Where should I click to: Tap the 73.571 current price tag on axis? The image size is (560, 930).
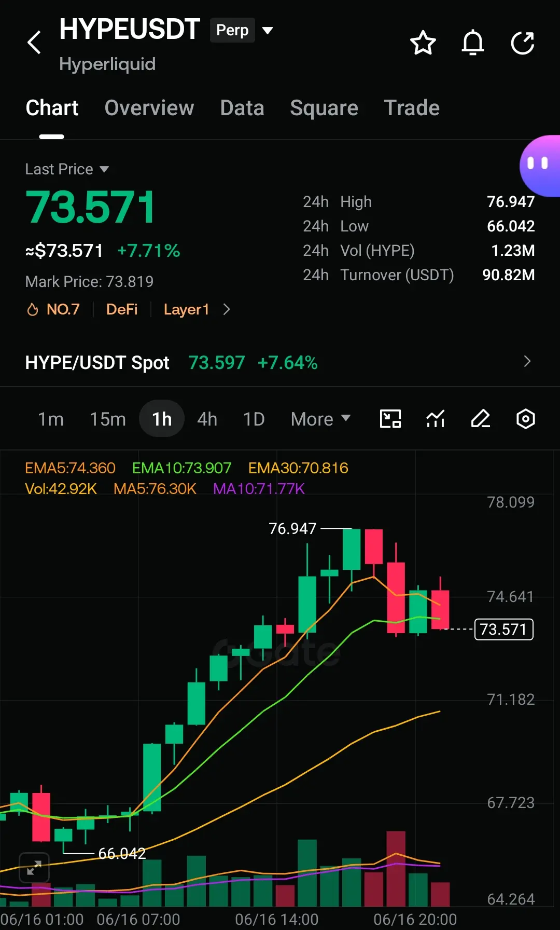coord(503,630)
